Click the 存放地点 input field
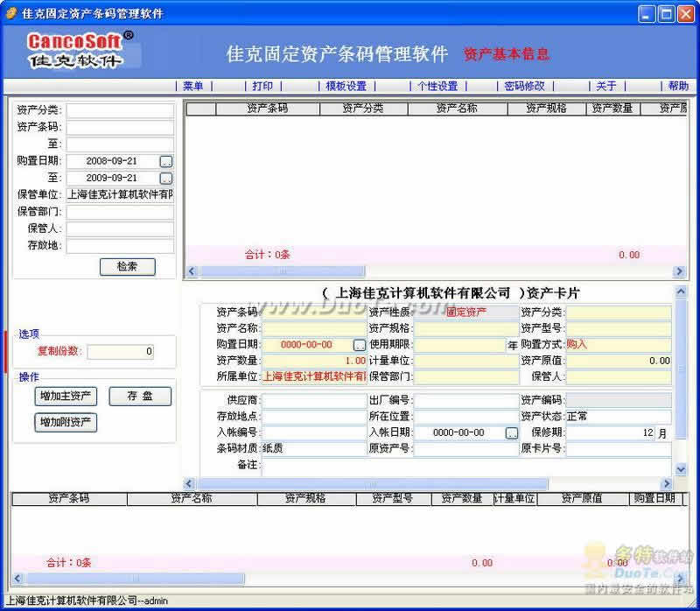 314,417
